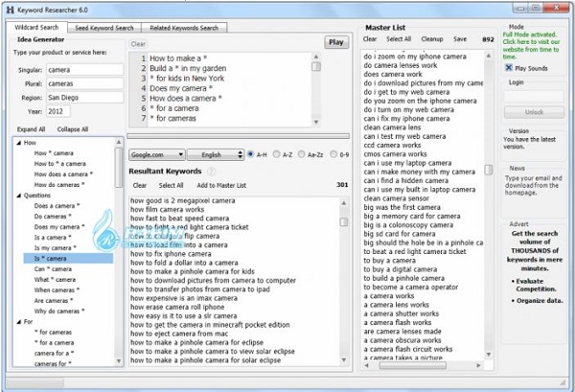The height and width of the screenshot is (392, 575).
Task: Collapse the For tree group
Action: click(19, 322)
